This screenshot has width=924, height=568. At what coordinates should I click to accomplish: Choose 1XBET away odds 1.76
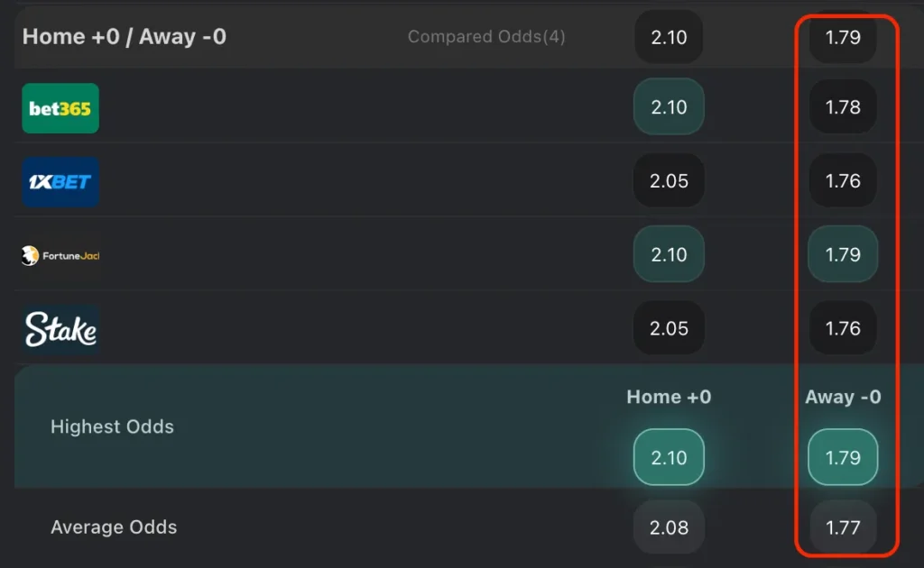tap(843, 181)
